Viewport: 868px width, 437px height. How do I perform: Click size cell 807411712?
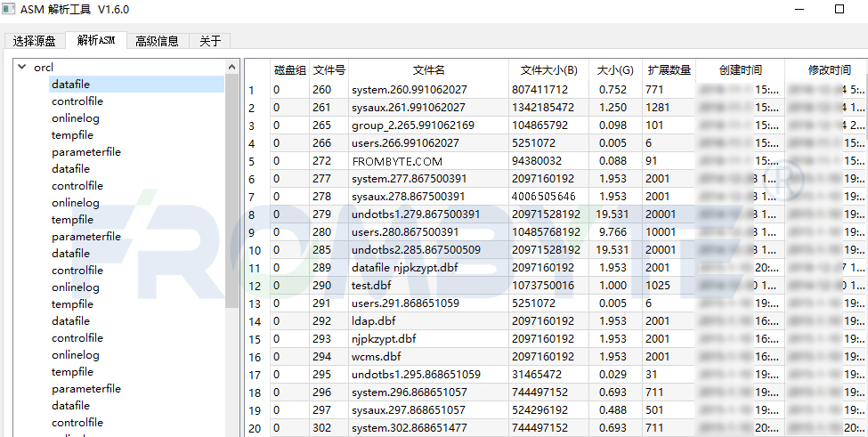[548, 90]
